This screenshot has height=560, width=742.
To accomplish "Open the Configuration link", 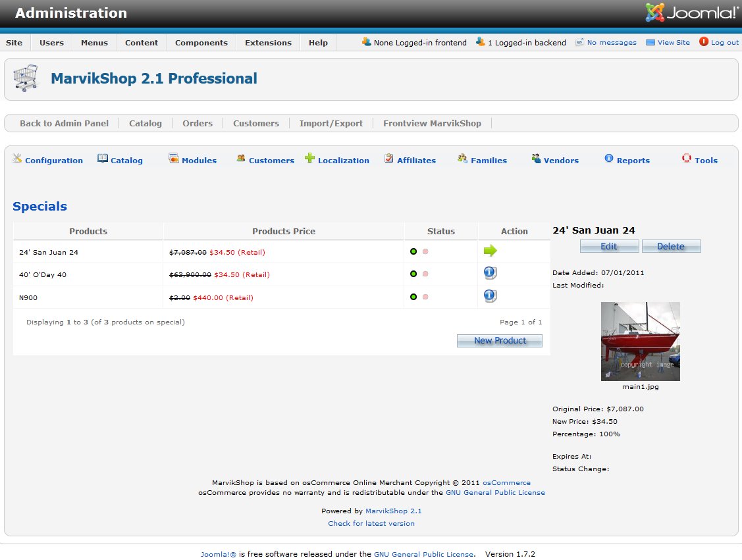I will 54,161.
